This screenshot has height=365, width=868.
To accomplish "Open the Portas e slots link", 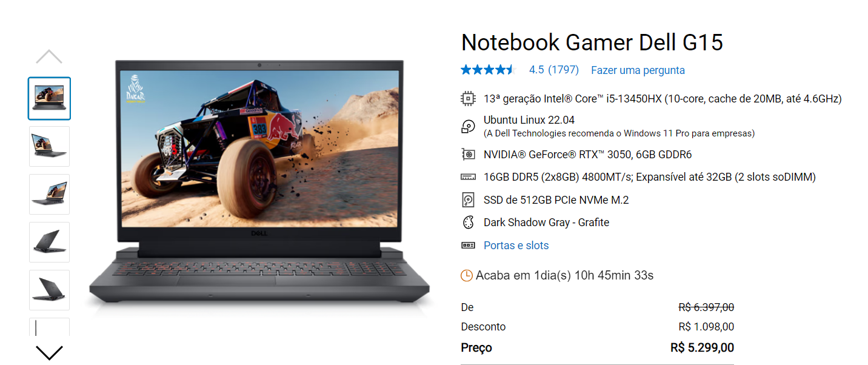I will point(516,246).
